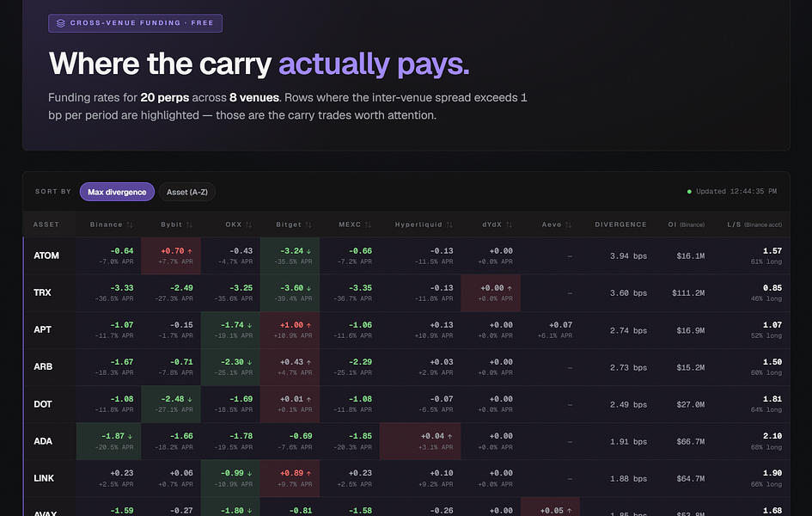
Task: Click DOT Bybit -2.48 highlighted cell
Action: pos(171,404)
